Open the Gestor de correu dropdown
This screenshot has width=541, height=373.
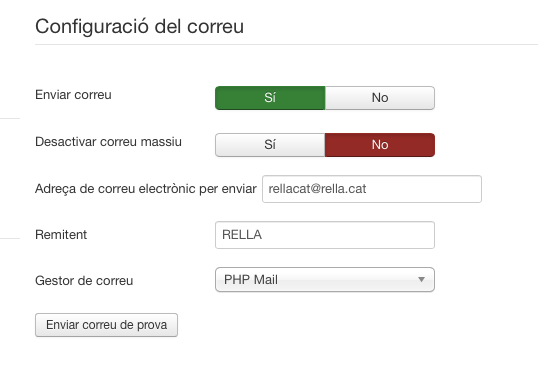pyautogui.click(x=325, y=279)
